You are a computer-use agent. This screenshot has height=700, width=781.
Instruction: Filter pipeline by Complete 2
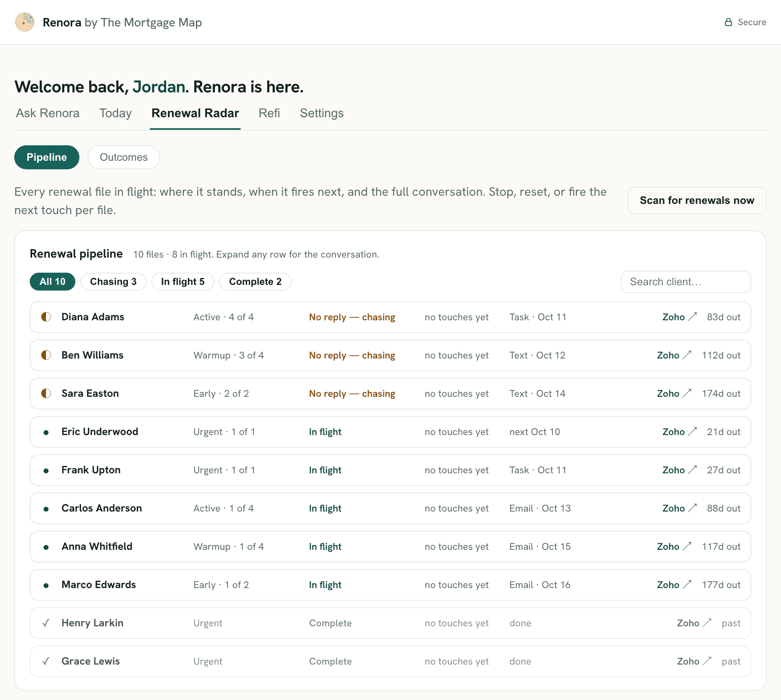coord(255,282)
